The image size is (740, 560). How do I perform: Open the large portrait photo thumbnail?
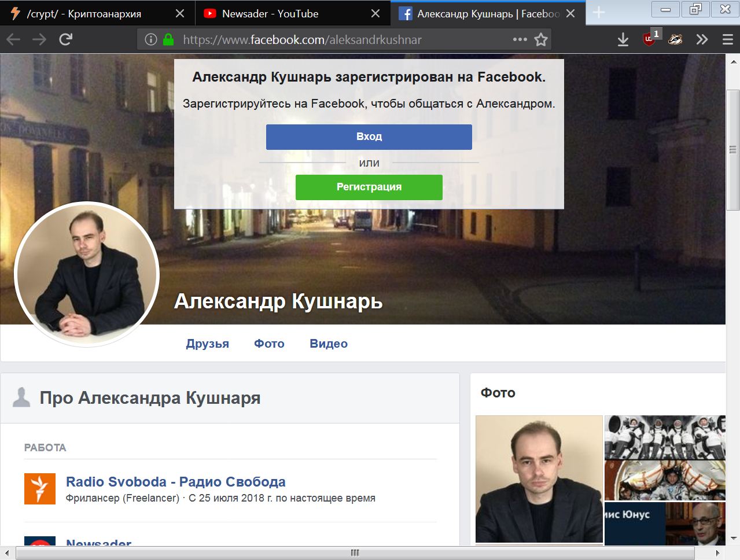point(539,479)
